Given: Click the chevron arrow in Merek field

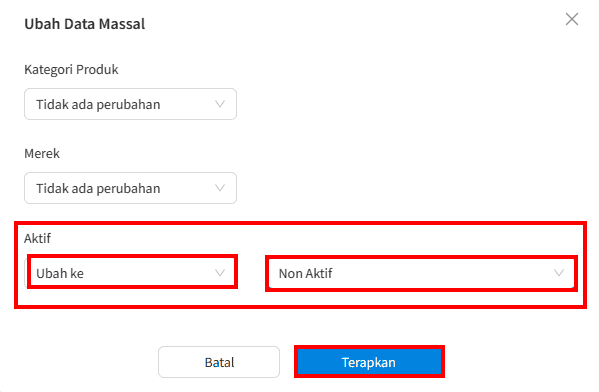Looking at the screenshot, I should coord(220,188).
